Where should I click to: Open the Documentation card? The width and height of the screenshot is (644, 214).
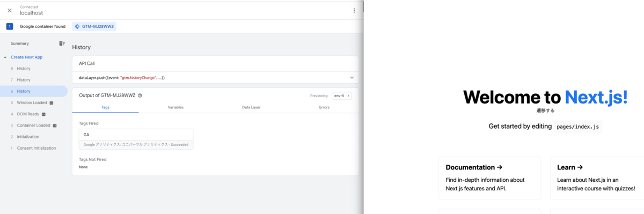coord(489,178)
